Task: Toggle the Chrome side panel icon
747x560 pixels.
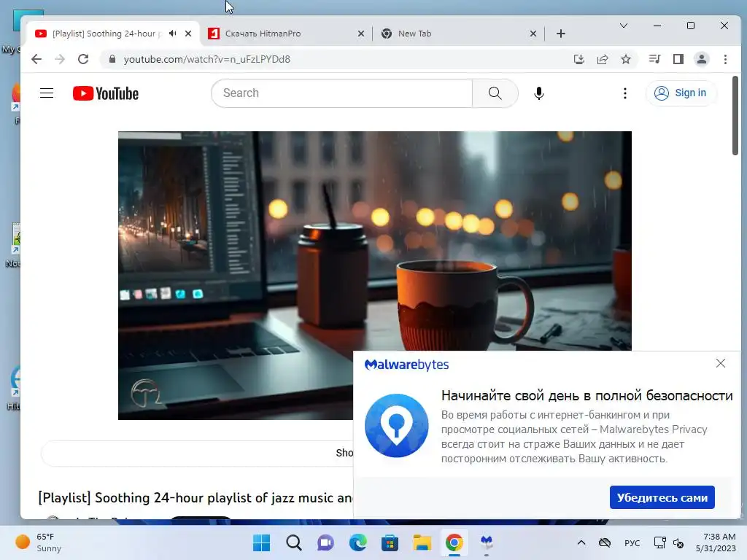Action: (678, 59)
